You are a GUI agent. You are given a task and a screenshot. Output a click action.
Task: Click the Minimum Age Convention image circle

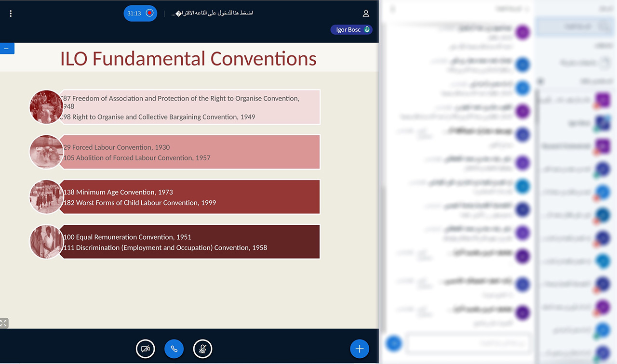(46, 196)
